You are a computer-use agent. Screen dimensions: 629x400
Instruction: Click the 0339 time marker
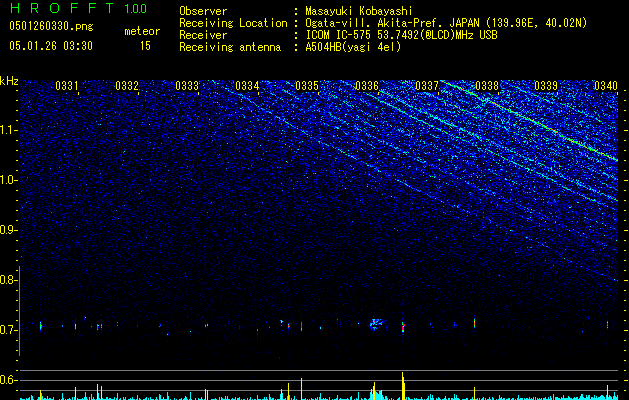click(546, 86)
